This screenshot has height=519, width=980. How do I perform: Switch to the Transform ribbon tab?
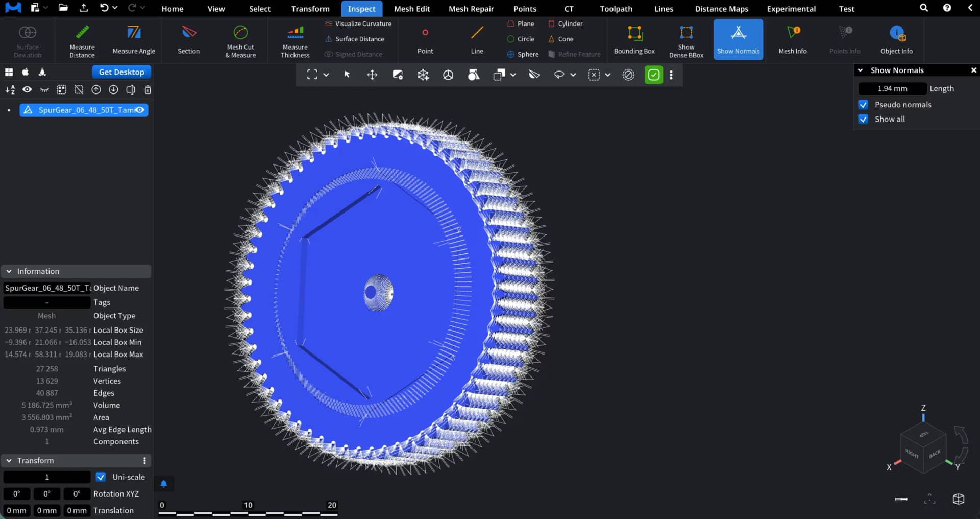click(x=310, y=9)
